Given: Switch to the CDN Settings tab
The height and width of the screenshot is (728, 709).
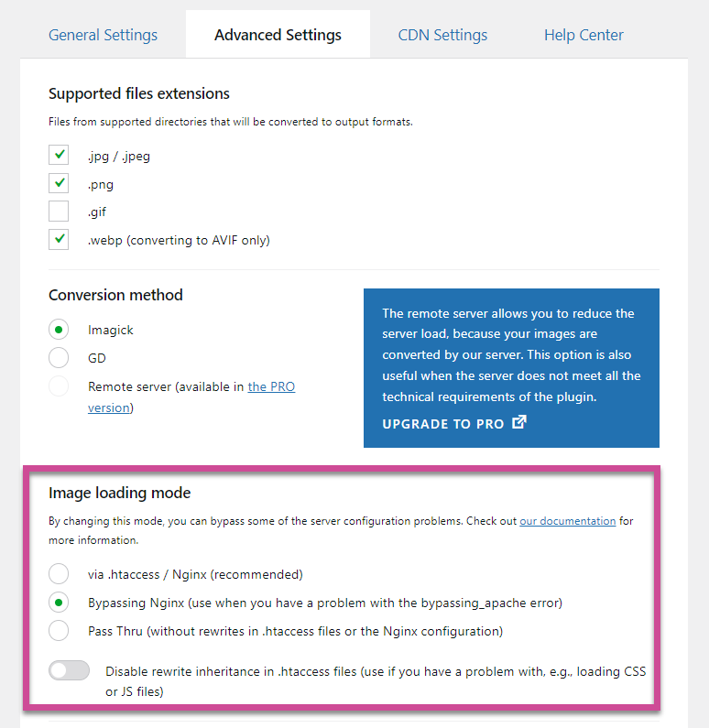Looking at the screenshot, I should (442, 35).
